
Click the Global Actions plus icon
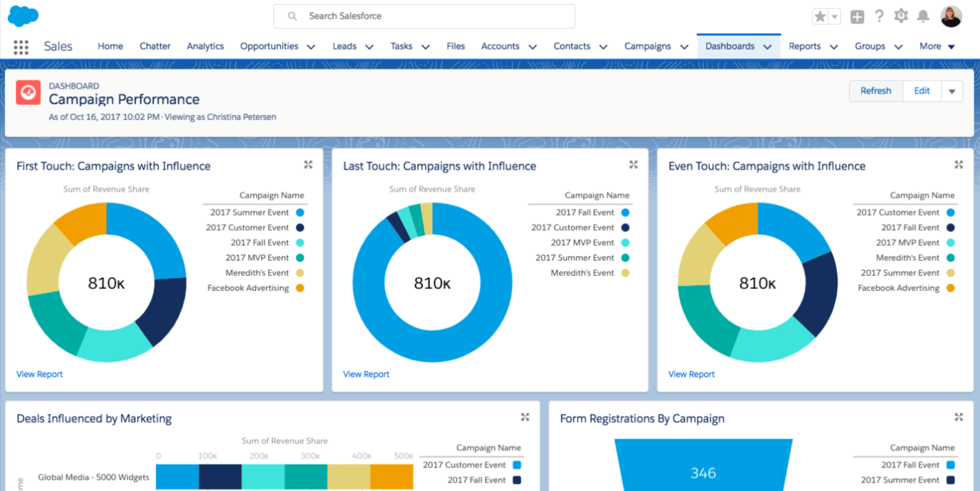(x=857, y=17)
